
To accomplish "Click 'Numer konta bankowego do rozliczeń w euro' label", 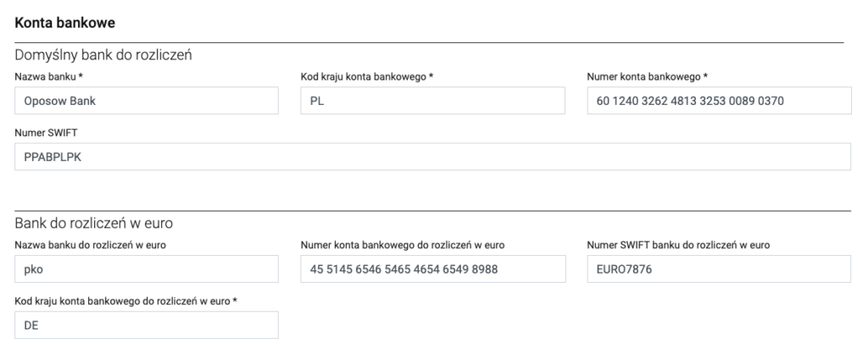I will tap(403, 245).
